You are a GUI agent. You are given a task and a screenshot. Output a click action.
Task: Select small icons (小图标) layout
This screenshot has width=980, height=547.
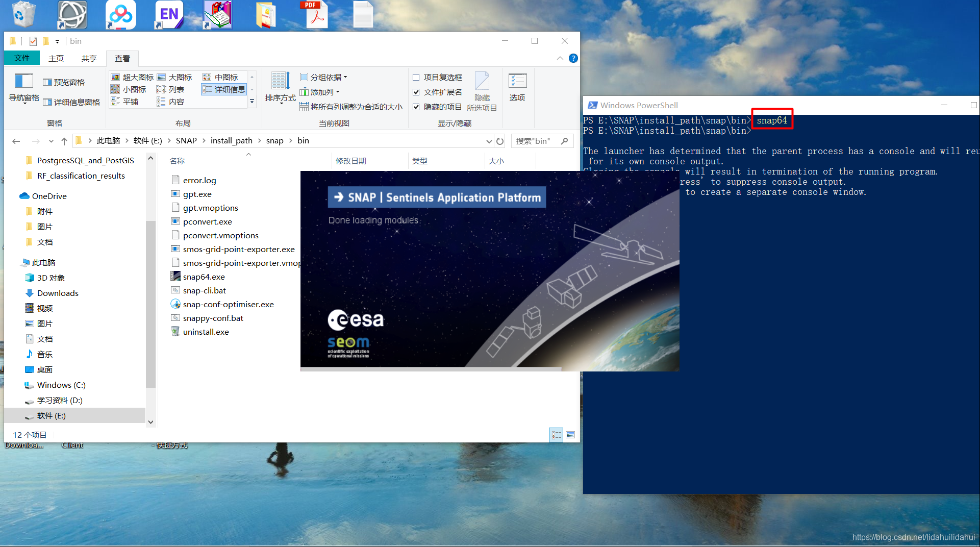point(129,89)
